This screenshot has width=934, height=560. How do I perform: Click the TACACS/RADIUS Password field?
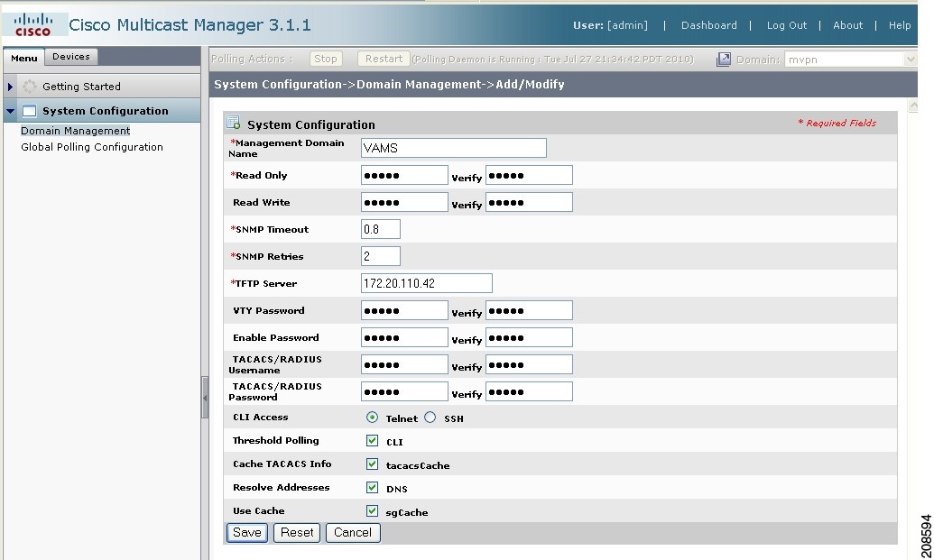[404, 391]
